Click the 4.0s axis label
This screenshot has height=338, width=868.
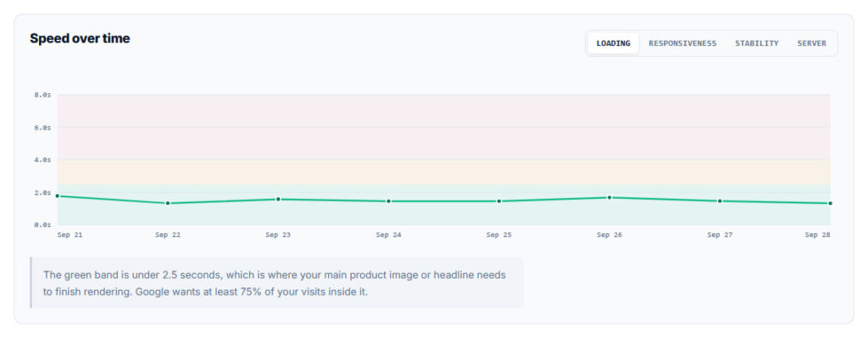(x=42, y=160)
